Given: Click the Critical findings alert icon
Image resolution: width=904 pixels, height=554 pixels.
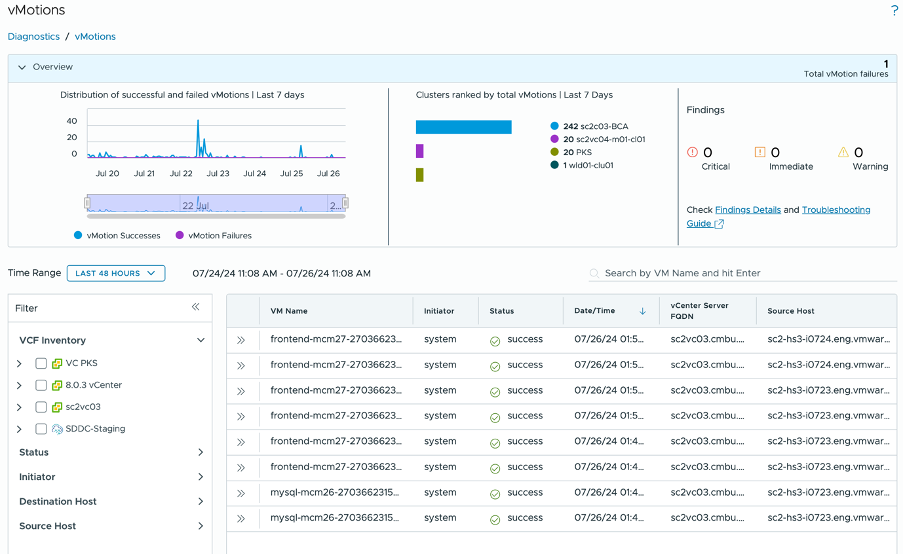Looking at the screenshot, I should click(x=693, y=152).
